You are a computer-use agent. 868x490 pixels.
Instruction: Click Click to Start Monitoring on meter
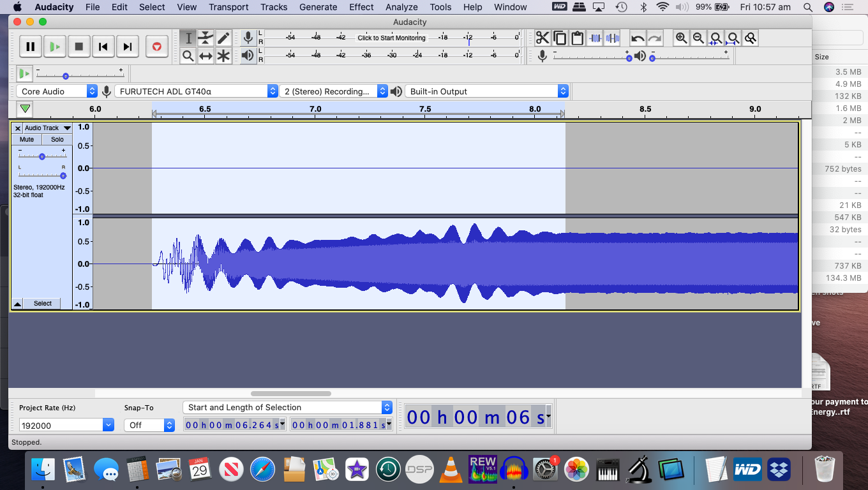[391, 38]
